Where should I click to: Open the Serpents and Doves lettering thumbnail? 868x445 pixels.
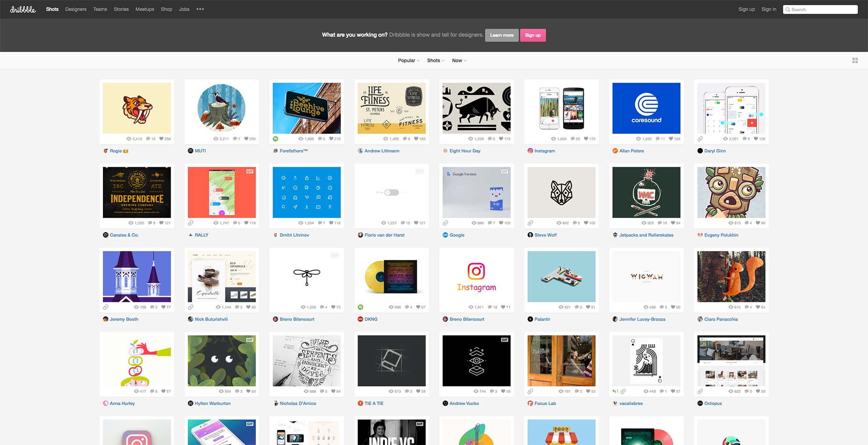pos(307,360)
